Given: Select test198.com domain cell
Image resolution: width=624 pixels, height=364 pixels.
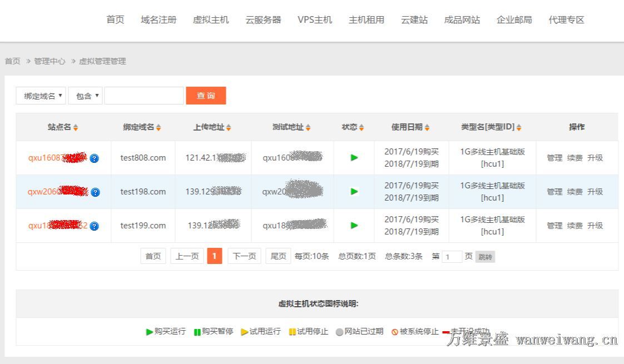Looking at the screenshot, I should [143, 191].
